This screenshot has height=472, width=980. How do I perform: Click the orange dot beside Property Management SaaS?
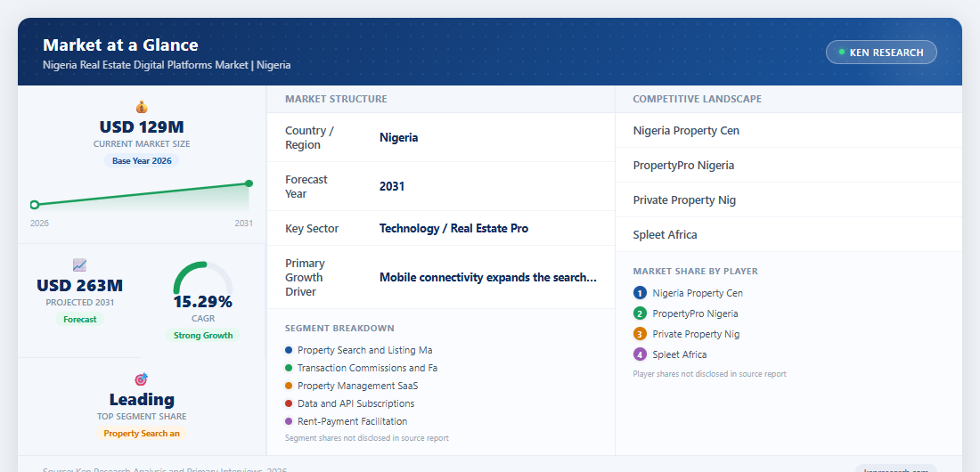(289, 386)
